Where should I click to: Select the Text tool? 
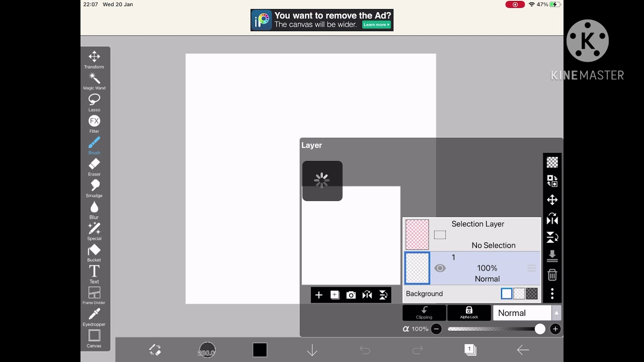[x=94, y=275]
